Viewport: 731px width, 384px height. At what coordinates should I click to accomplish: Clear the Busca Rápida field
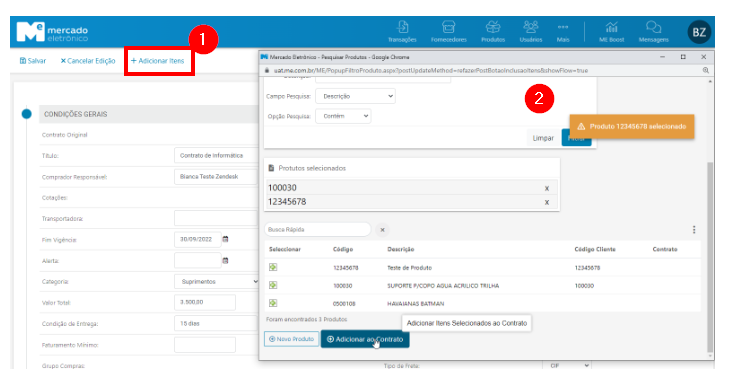tap(382, 230)
